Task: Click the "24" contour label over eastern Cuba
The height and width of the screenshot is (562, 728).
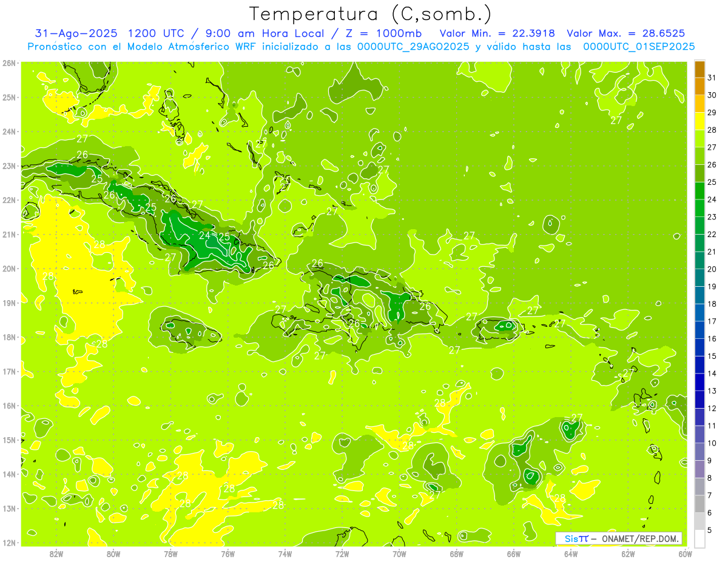Action: (x=205, y=235)
